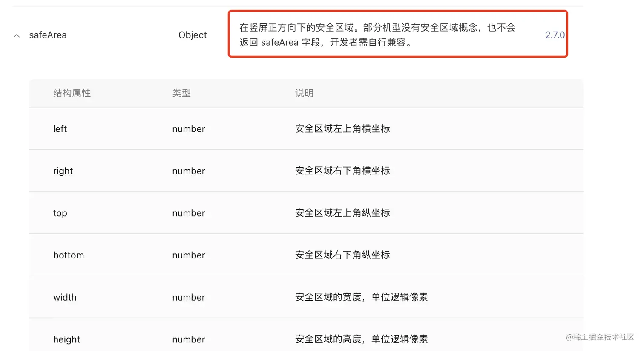The height and width of the screenshot is (351, 644).
Task: Click number type in width row
Action: pos(189,297)
